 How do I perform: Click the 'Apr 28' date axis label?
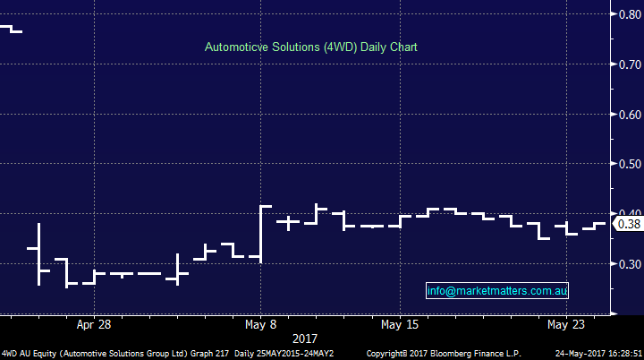tap(94, 324)
